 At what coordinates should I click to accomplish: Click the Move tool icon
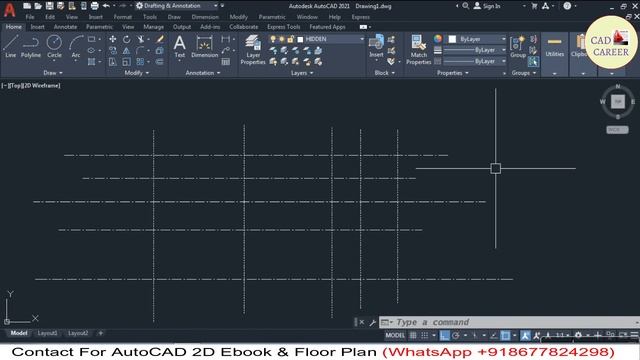point(113,39)
